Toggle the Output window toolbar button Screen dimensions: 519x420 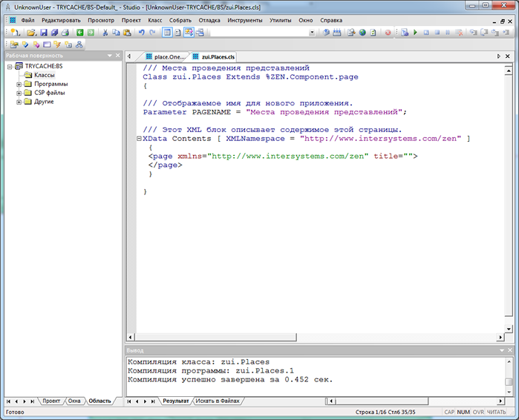[189, 33]
